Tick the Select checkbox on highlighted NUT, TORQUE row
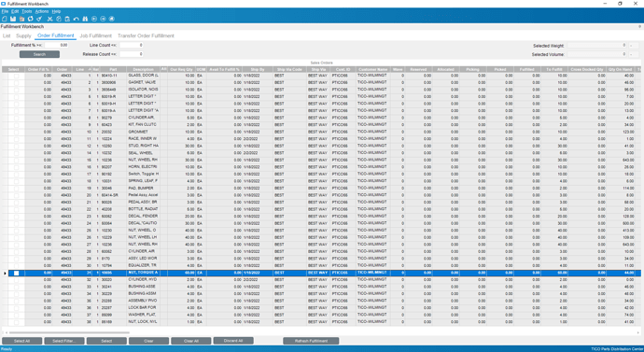This screenshot has height=352, width=644. click(x=17, y=273)
